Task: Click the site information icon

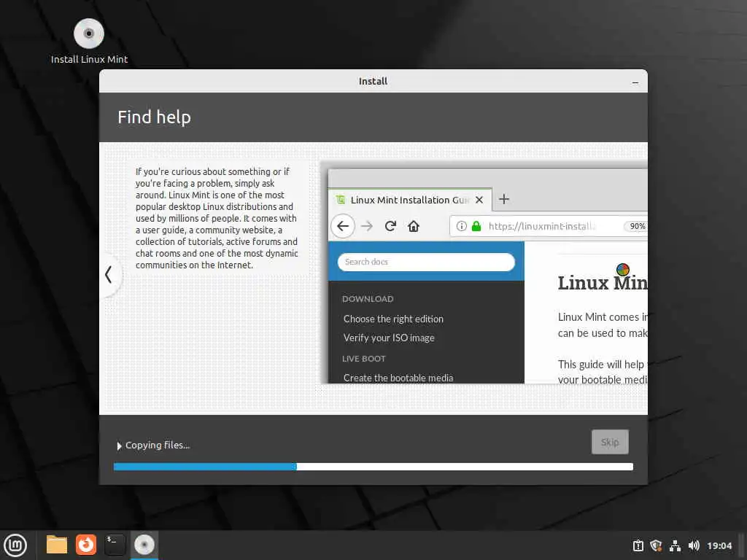Action: 461,226
